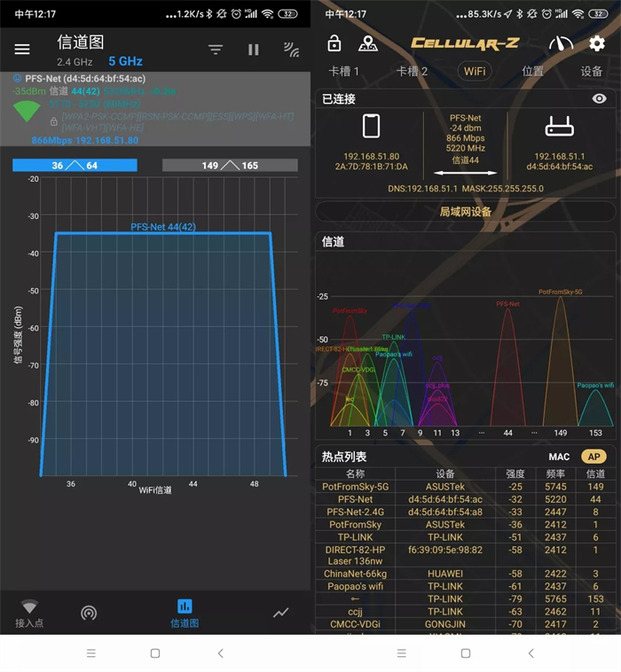Tap the Cellular-Z logo
The width and height of the screenshot is (621, 672).
click(x=465, y=43)
